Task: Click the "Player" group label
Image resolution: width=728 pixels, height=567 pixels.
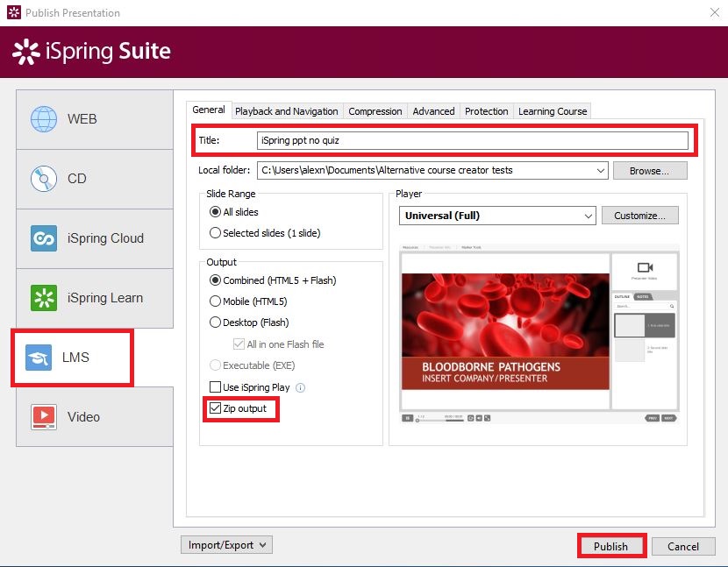Action: coord(409,194)
